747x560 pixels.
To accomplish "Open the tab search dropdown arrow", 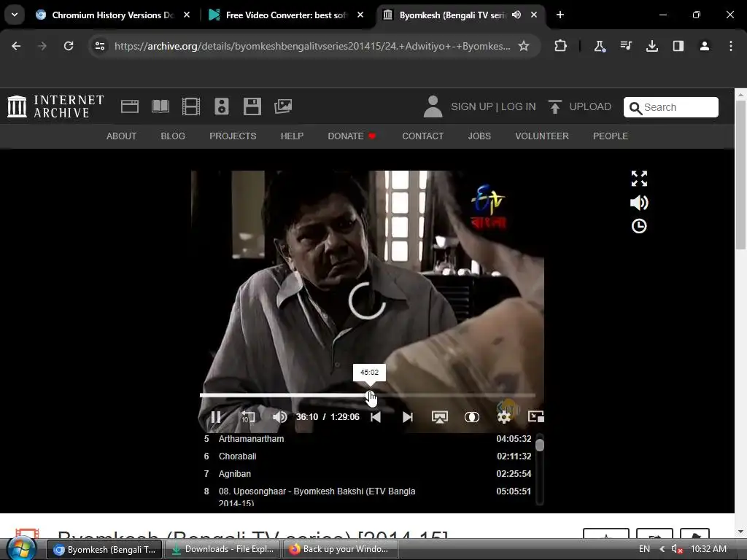I will point(15,15).
